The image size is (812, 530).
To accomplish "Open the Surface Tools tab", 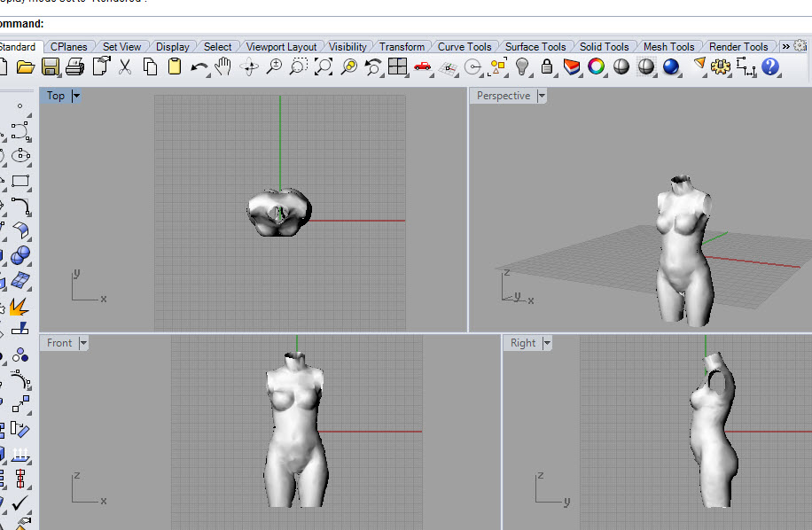I will tap(535, 47).
